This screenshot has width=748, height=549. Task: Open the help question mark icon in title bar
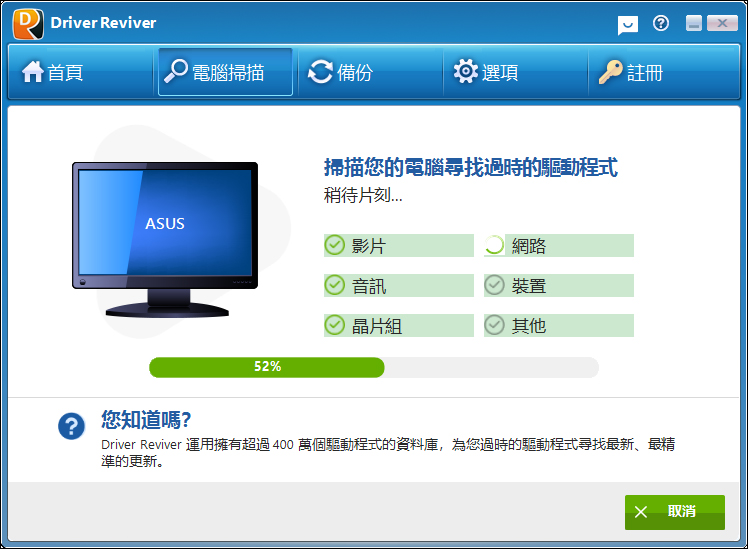click(661, 23)
